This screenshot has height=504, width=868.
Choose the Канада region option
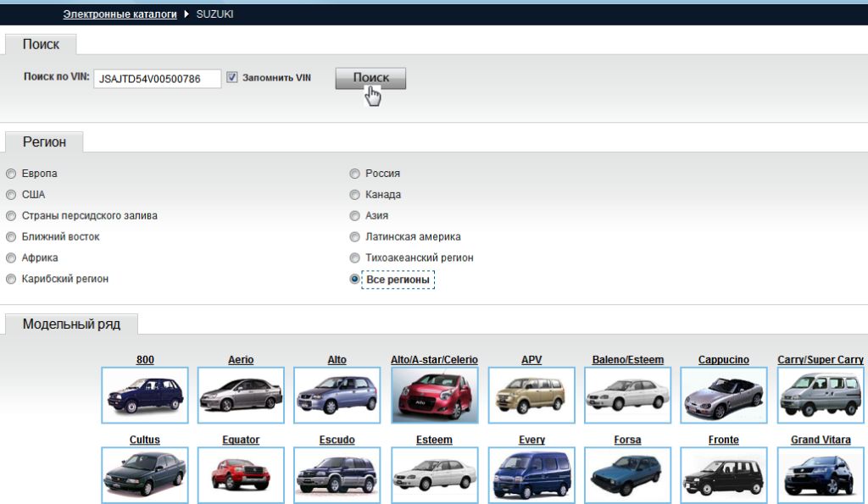click(355, 195)
